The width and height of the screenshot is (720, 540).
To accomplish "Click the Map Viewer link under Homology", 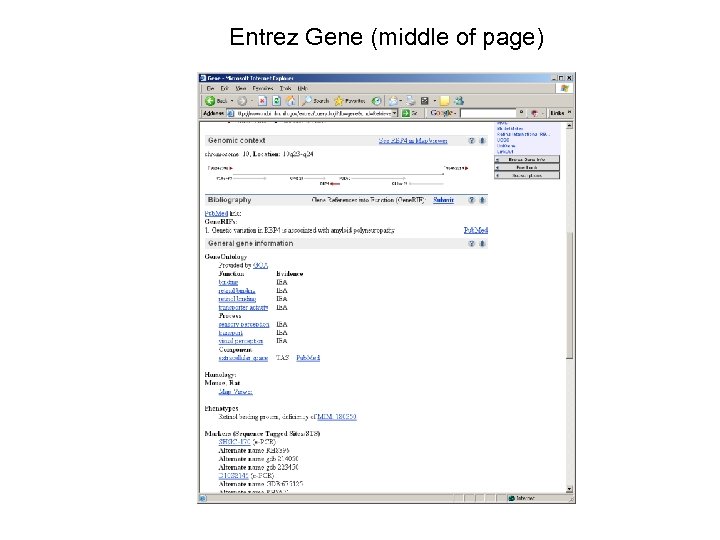I will pos(235,392).
